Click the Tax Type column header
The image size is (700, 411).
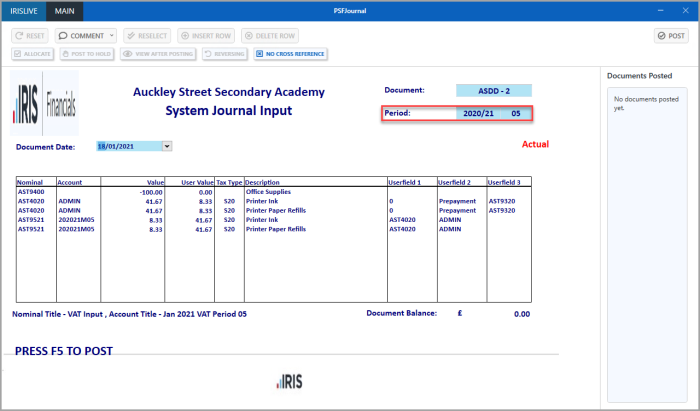point(229,182)
